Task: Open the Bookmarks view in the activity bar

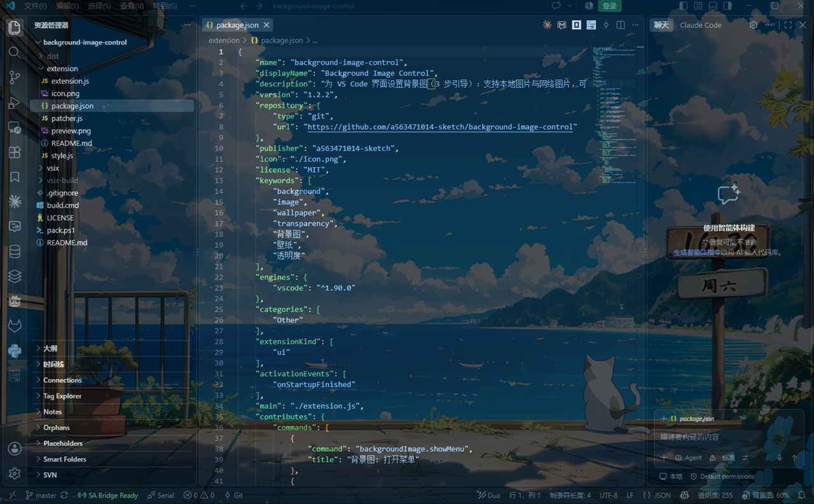Action: [x=15, y=177]
